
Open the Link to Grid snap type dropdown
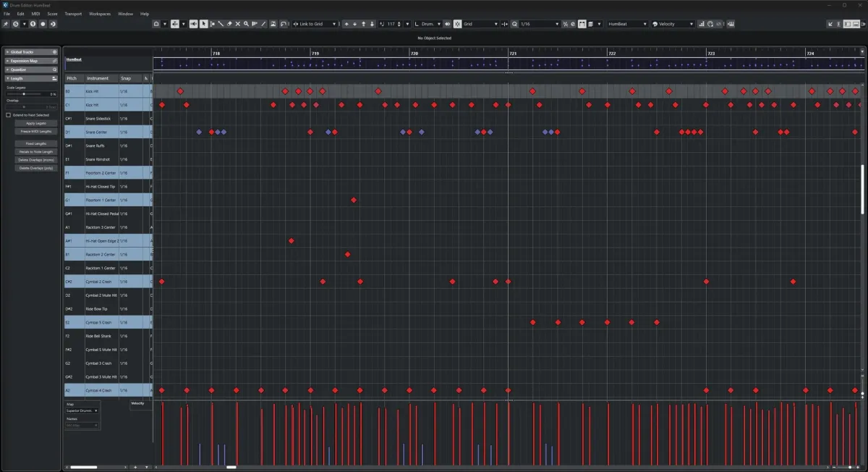[x=316, y=24]
